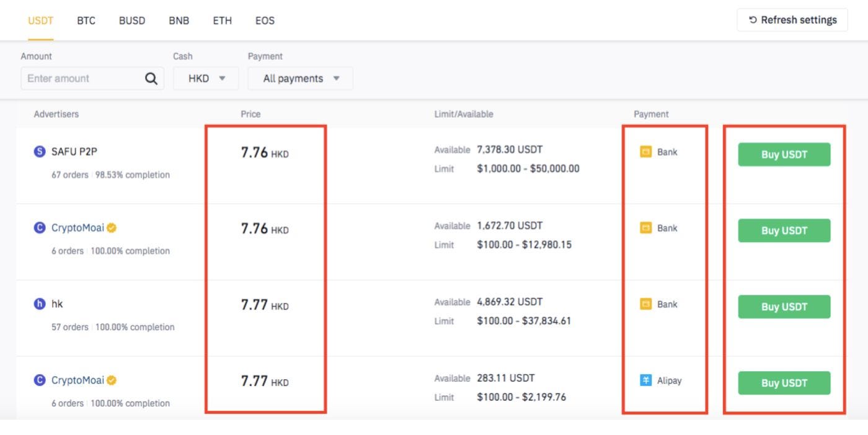Select the USDT tab
Screen dimensions: 868x435
pyautogui.click(x=40, y=20)
